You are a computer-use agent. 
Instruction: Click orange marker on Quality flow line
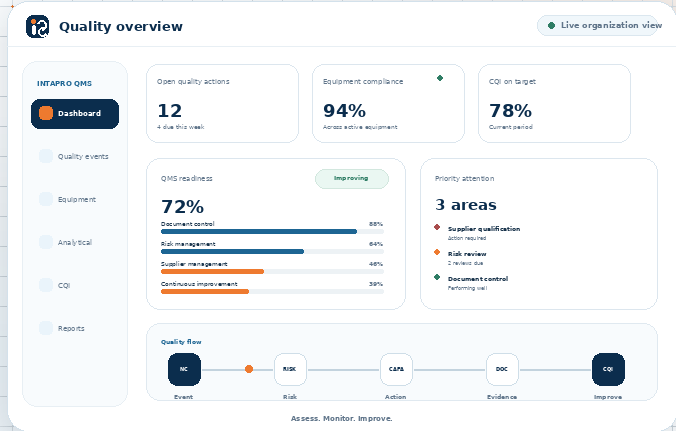(x=249, y=369)
